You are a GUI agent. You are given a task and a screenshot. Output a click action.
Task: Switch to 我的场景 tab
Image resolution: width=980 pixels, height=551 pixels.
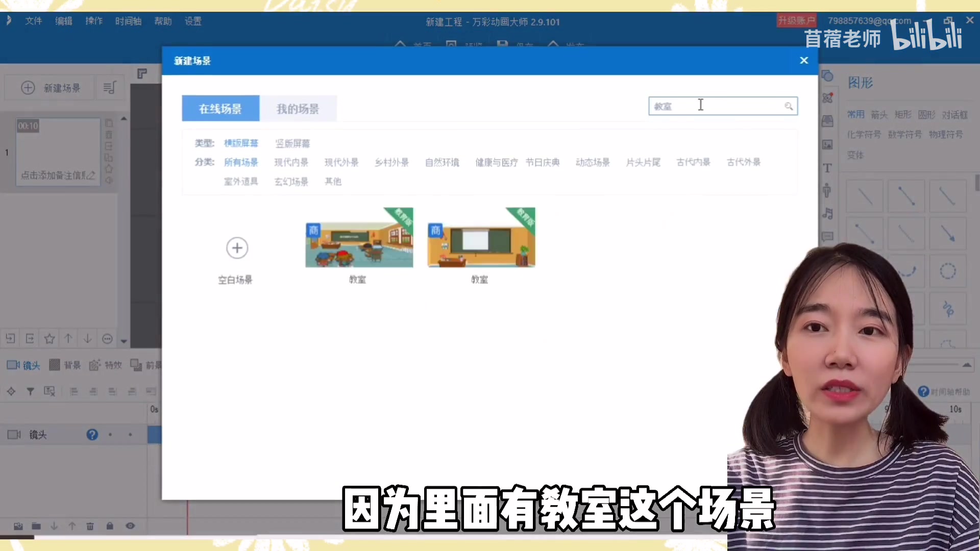[298, 109]
